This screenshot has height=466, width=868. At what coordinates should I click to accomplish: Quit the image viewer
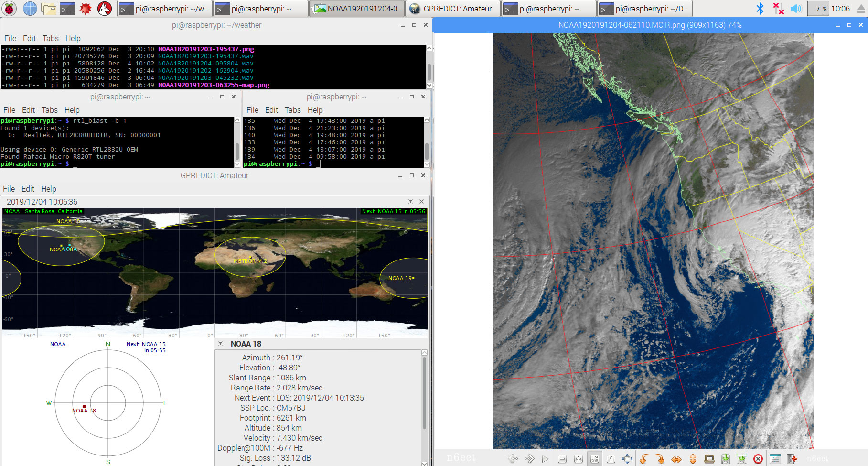click(792, 459)
